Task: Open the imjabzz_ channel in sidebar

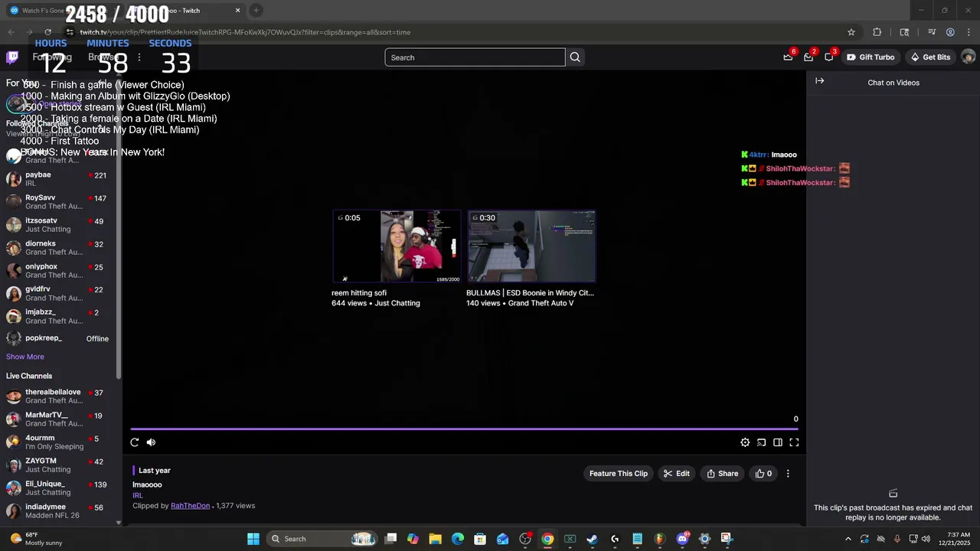Action: coord(60,317)
